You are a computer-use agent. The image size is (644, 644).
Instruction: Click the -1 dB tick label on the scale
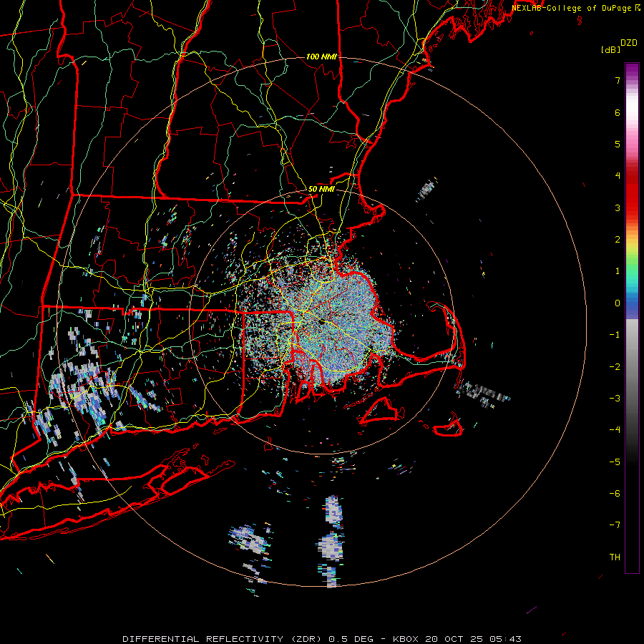(615, 335)
